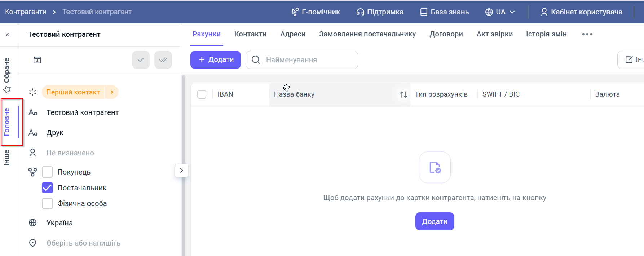Image resolution: width=644 pixels, height=256 pixels.
Task: Expand the Перший контакт stage arrow
Action: 112,92
